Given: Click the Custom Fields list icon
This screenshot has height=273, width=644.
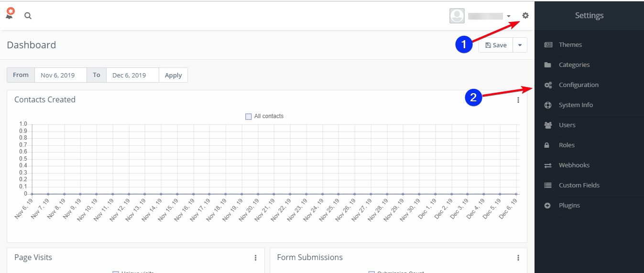Looking at the screenshot, I should pyautogui.click(x=548, y=185).
